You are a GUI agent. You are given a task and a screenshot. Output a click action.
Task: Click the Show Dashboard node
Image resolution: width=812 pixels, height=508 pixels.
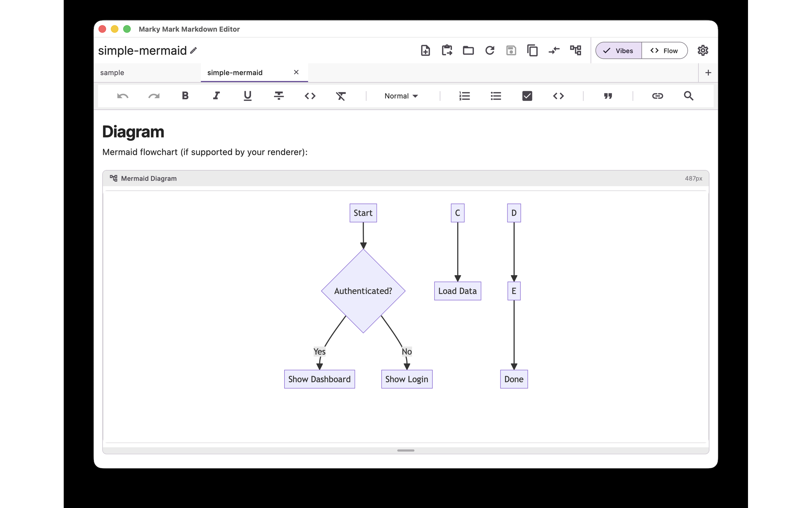pos(319,379)
